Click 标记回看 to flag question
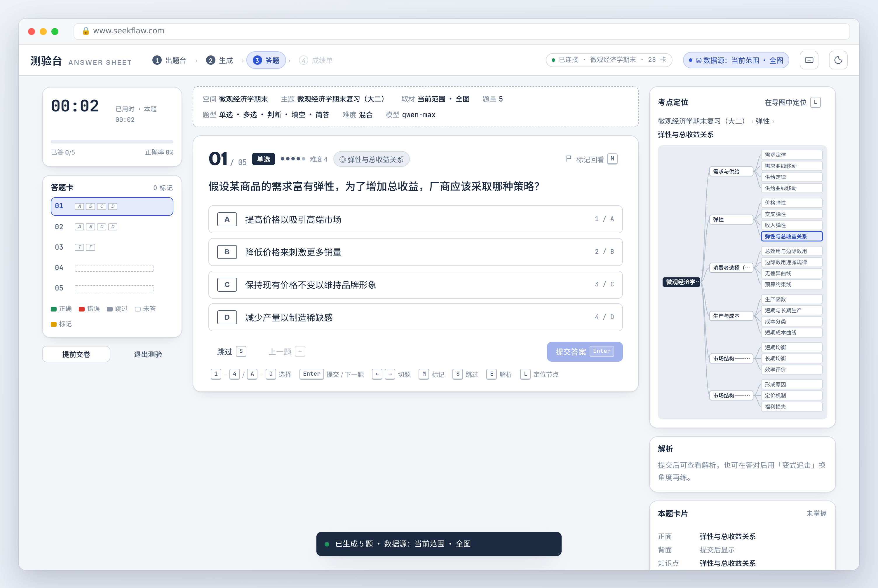This screenshot has width=878, height=588. tap(591, 159)
